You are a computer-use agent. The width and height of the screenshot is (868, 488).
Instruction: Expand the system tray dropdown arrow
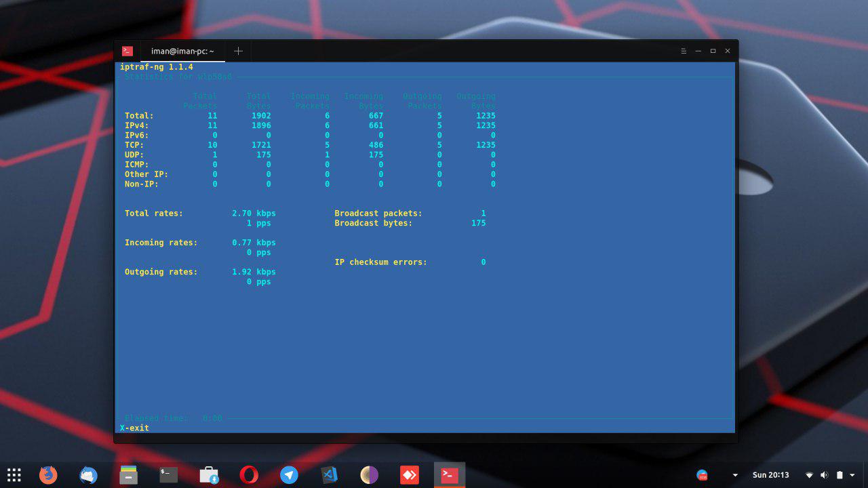click(x=735, y=475)
